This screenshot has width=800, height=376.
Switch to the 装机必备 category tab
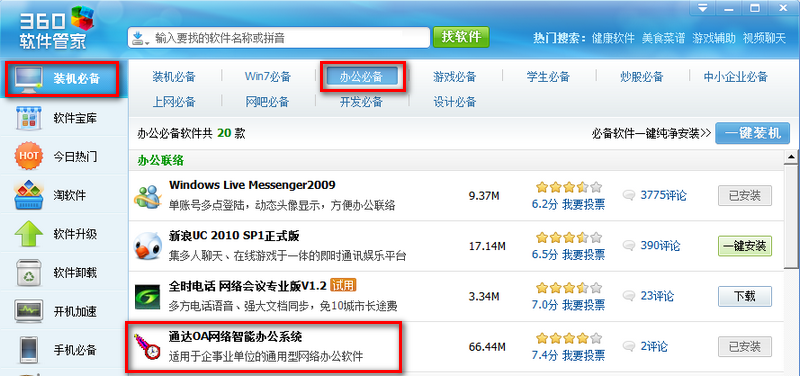pos(174,77)
